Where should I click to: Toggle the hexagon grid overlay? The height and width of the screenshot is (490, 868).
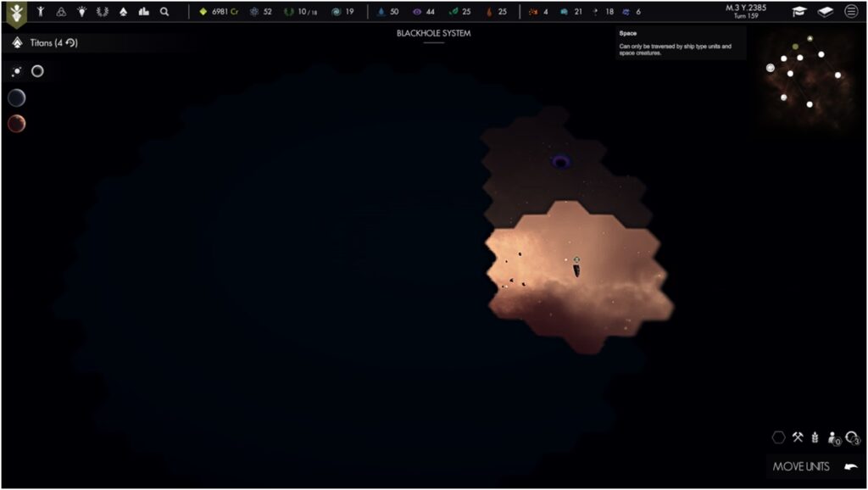pyautogui.click(x=778, y=437)
